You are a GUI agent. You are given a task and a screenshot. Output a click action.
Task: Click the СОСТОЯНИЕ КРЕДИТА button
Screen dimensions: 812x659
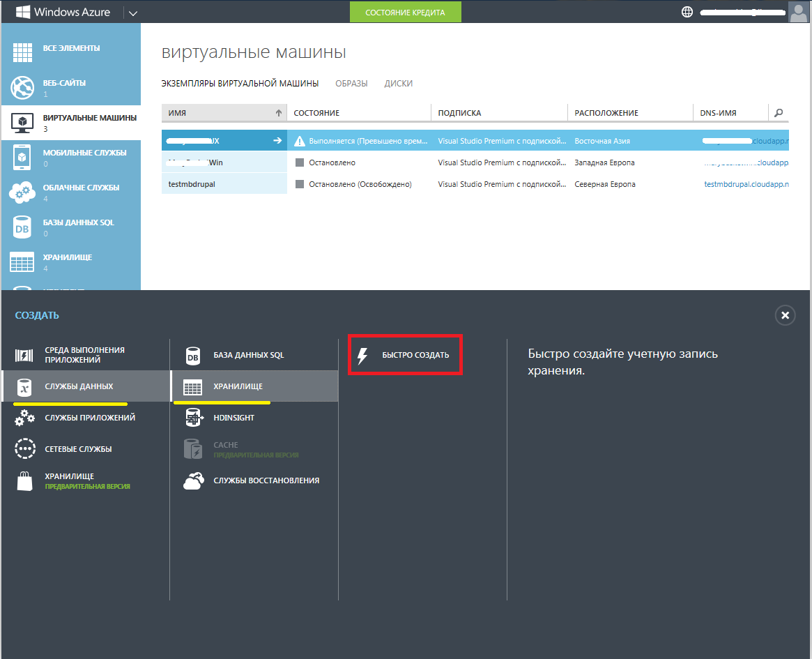405,11
